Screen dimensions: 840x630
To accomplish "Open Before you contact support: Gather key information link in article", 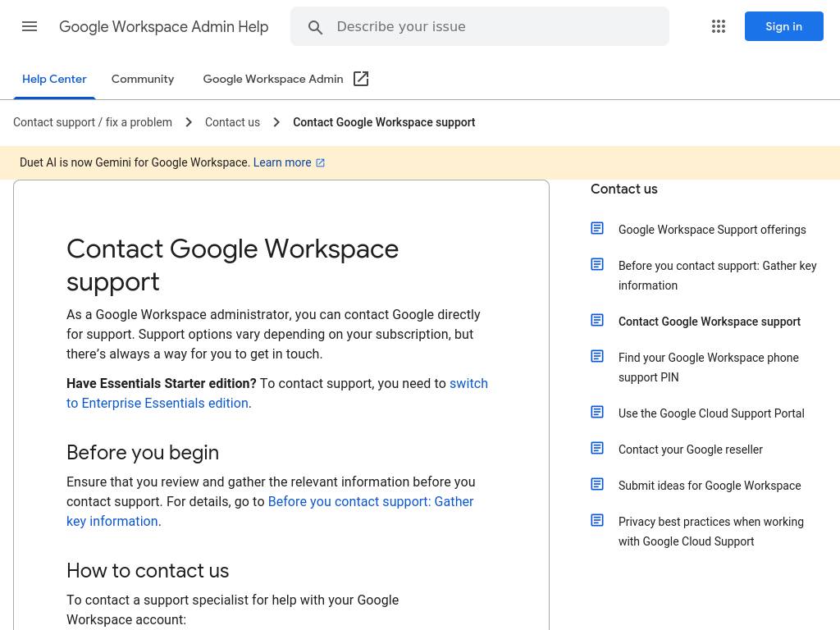I will [x=370, y=501].
